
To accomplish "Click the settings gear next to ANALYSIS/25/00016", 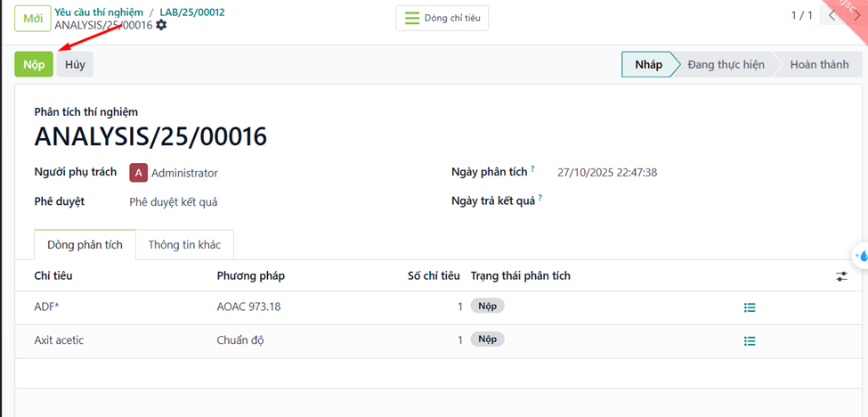I will pos(161,25).
